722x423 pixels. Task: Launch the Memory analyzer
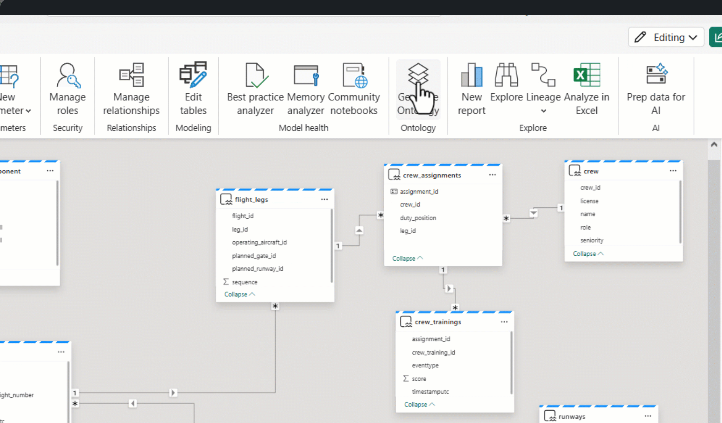306,89
